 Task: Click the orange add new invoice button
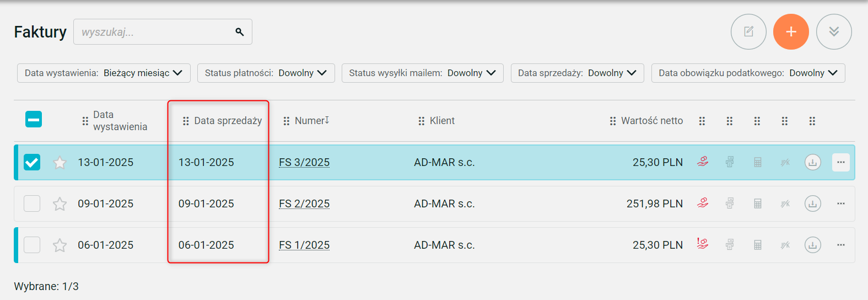[791, 32]
